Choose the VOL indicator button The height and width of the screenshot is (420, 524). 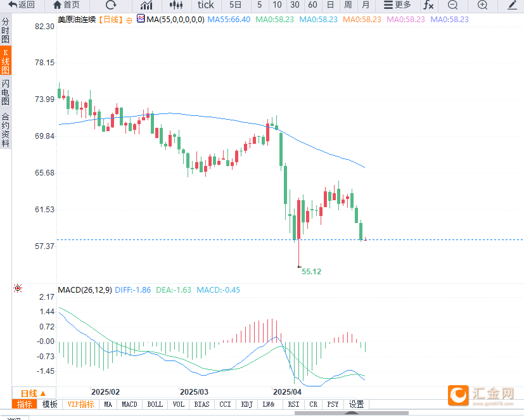179,404
